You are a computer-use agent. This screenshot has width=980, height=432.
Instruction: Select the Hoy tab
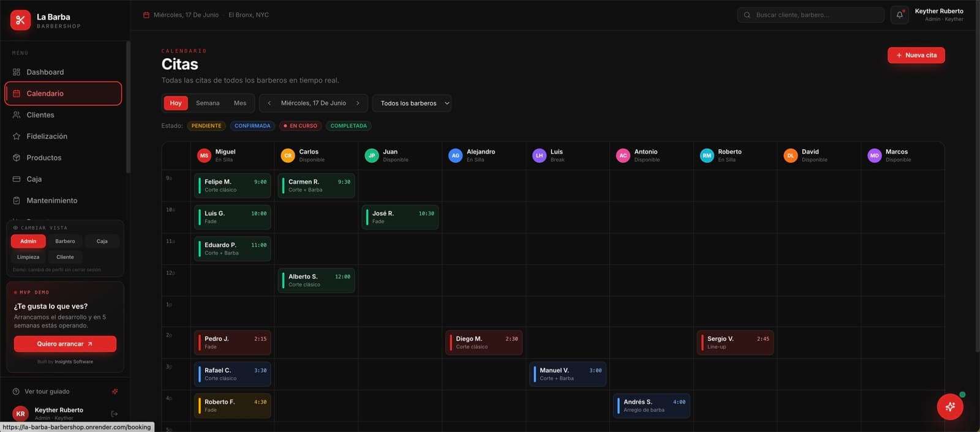pyautogui.click(x=176, y=103)
